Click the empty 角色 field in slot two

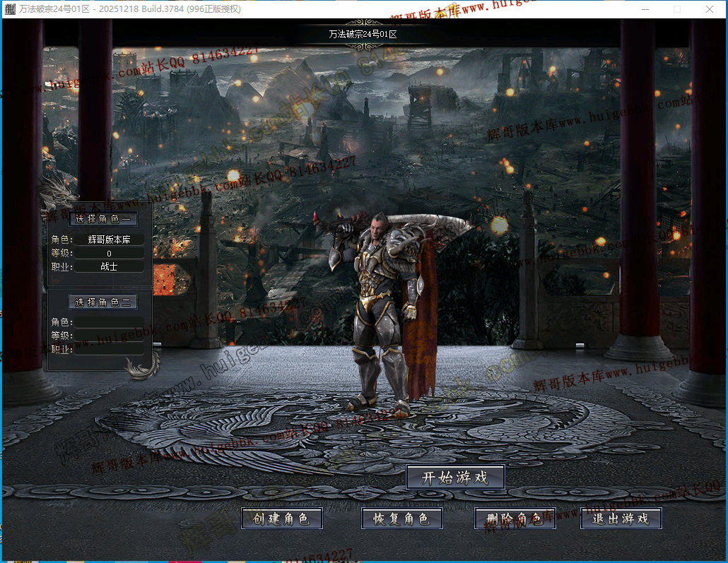coord(109,322)
